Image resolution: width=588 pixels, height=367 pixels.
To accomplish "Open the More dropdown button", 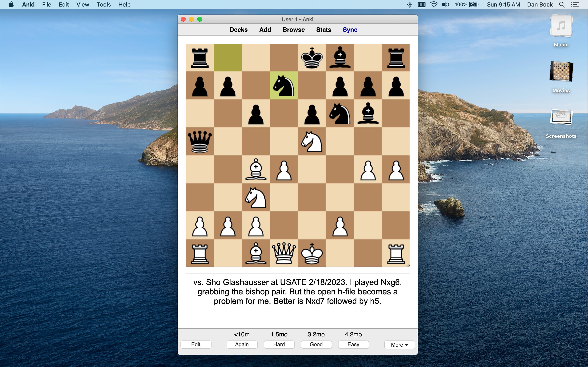I will 399,344.
